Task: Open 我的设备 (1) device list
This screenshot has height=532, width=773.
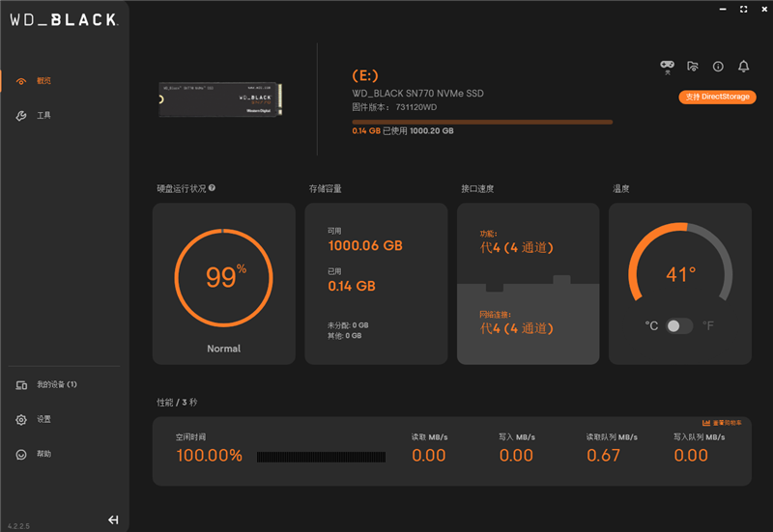Action: (x=56, y=384)
